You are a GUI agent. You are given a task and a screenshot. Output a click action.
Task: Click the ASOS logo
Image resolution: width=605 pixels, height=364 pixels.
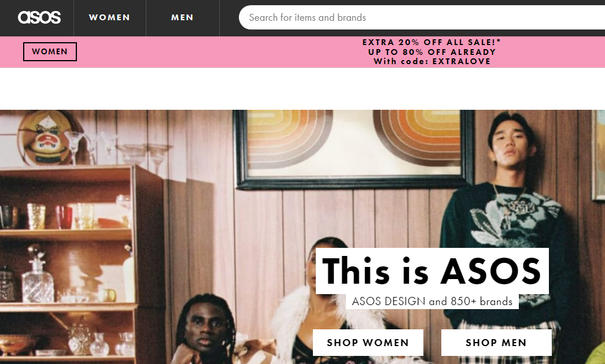coord(39,17)
